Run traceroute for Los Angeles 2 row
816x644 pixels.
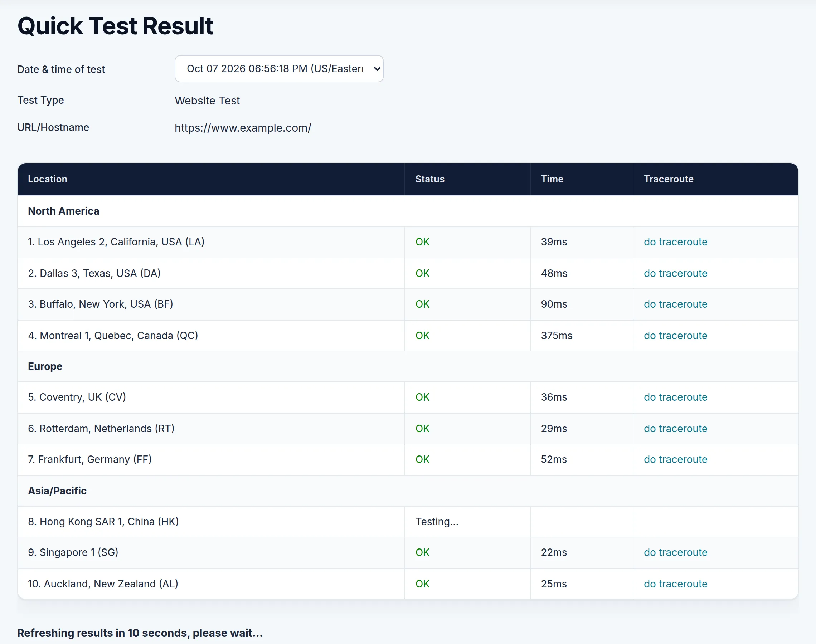tap(675, 242)
